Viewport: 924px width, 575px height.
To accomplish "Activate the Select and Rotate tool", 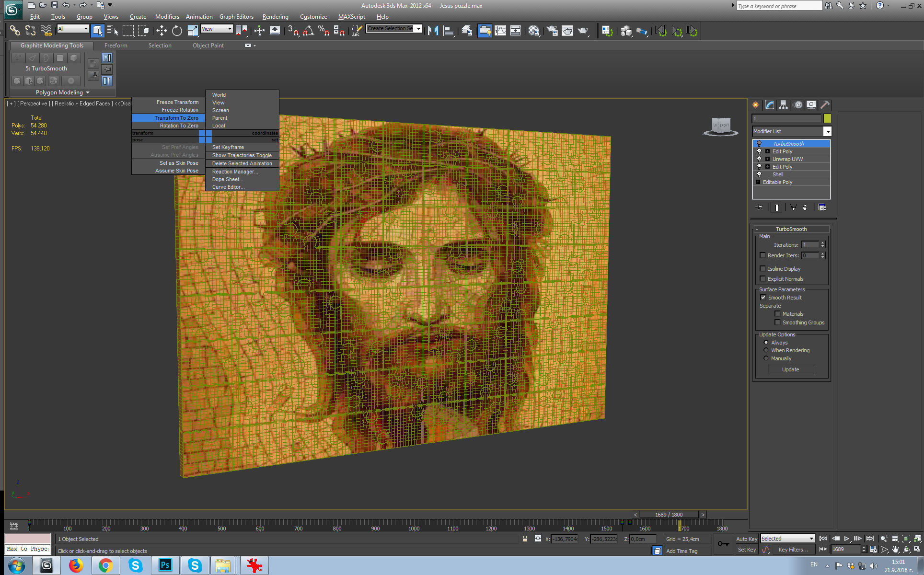I will 177,31.
